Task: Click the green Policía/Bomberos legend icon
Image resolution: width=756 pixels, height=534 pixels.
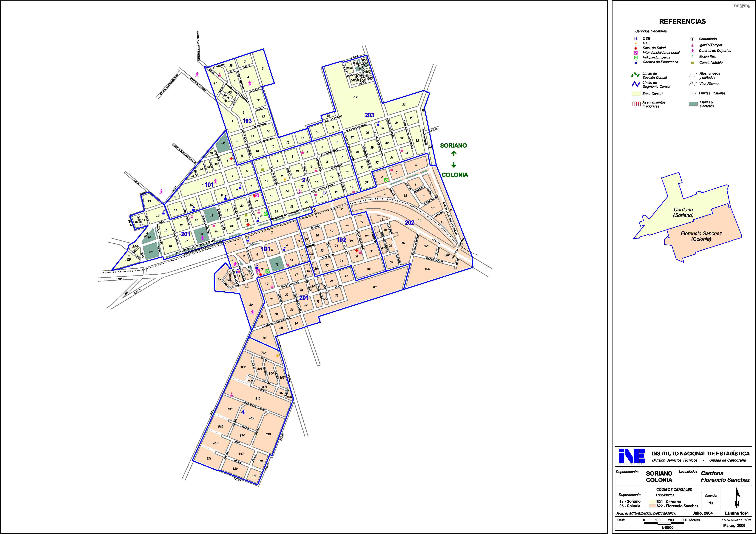Action: tap(636, 57)
